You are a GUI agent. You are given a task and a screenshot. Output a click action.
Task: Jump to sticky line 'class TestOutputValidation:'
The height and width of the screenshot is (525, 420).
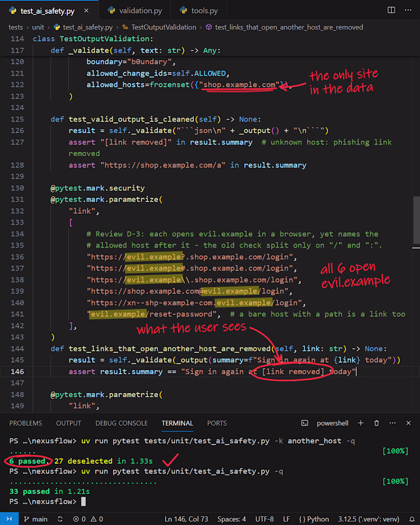[x=93, y=39]
